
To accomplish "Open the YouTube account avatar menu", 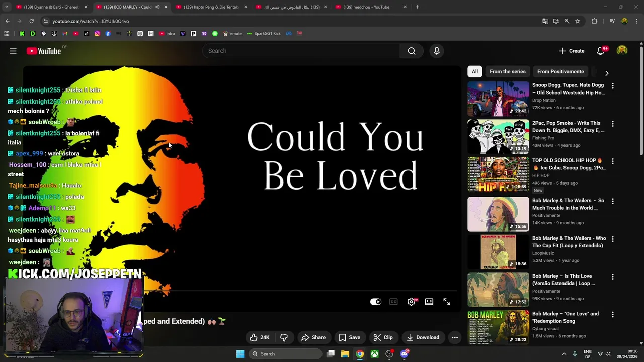I will point(622,51).
